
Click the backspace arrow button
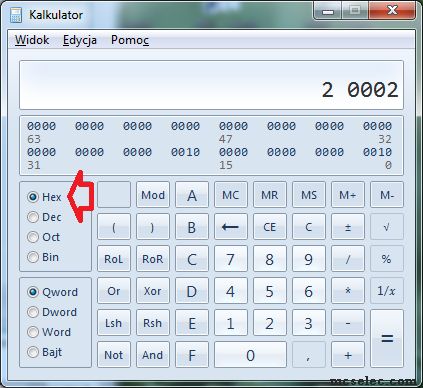coord(231,227)
